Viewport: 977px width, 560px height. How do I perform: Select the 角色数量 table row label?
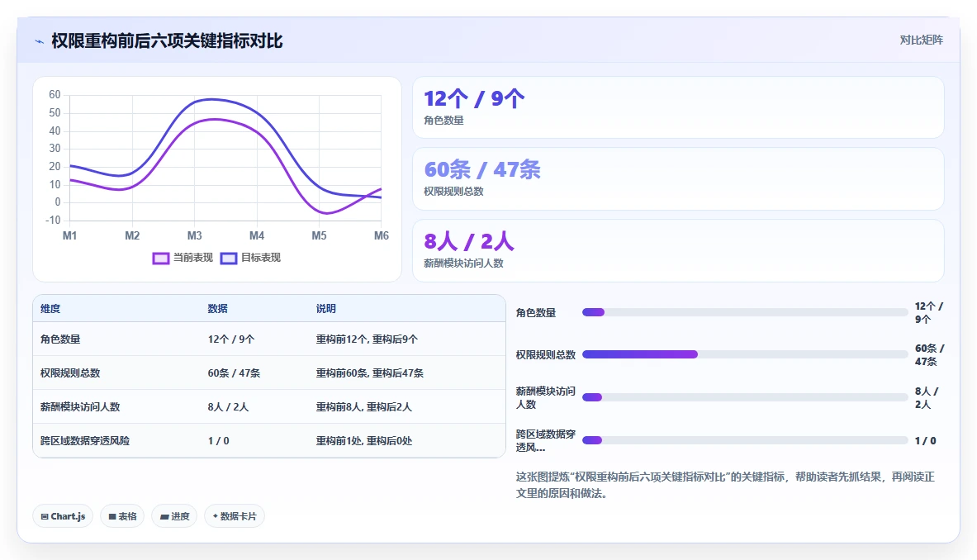click(x=60, y=339)
